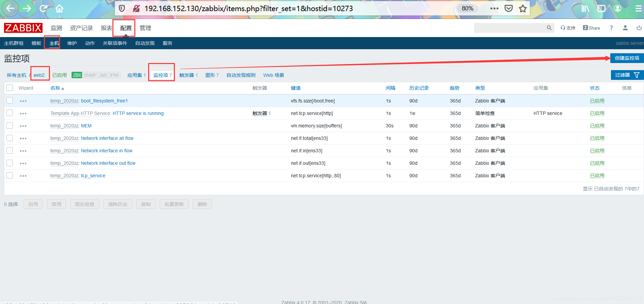The height and width of the screenshot is (304, 644).
Task: Open three-dot menu for Network interface in flow
Action: pos(23,151)
